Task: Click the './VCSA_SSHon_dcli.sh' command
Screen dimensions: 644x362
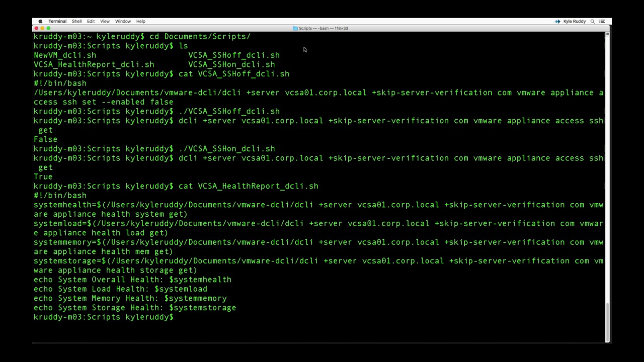Action: [226, 149]
